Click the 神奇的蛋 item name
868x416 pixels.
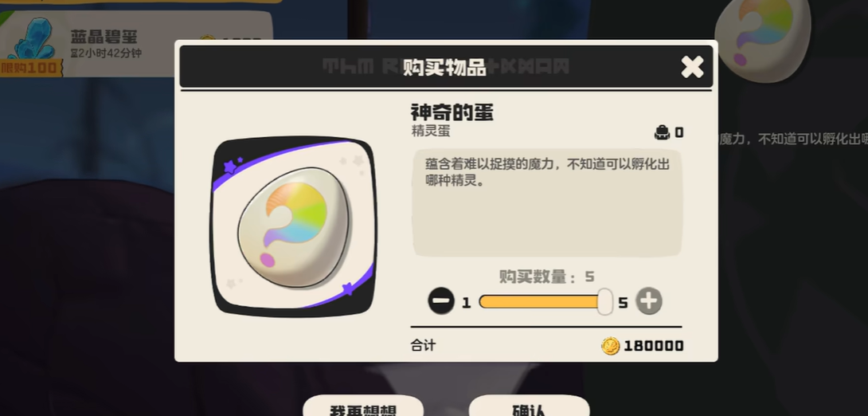pos(452,112)
